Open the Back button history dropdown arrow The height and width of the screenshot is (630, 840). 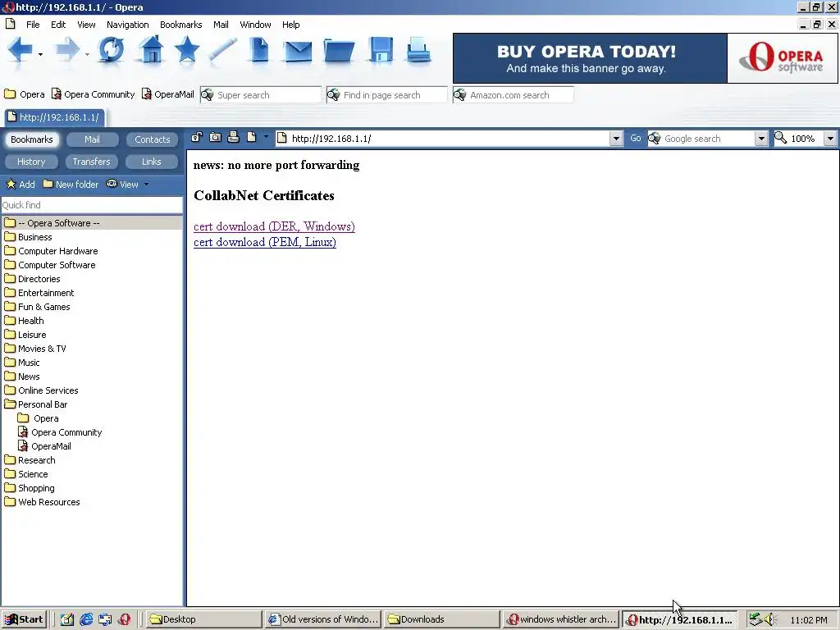[40, 54]
